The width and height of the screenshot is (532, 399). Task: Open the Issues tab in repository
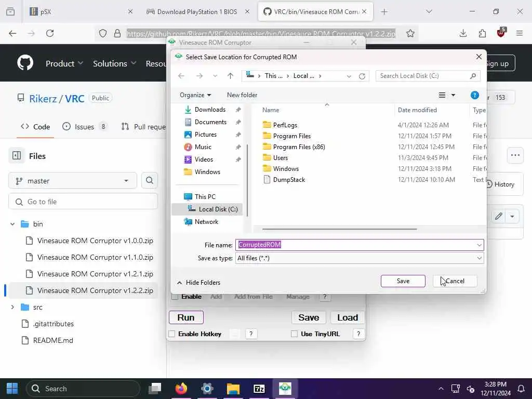[x=85, y=127]
